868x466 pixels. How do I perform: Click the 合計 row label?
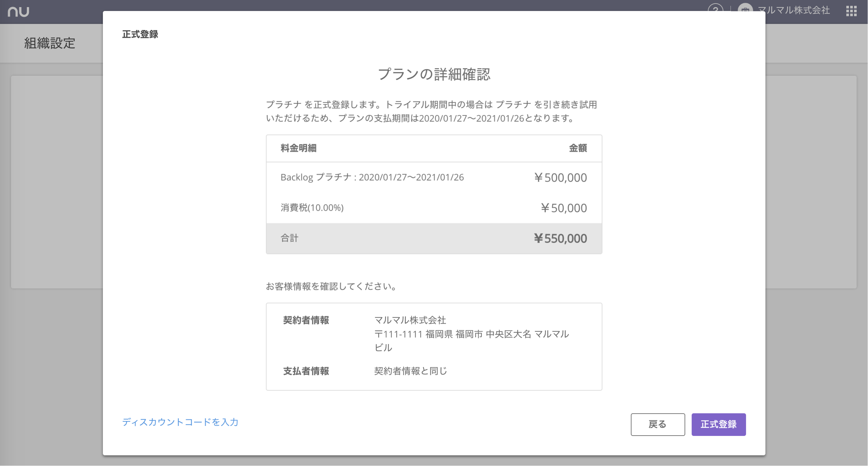click(x=289, y=238)
